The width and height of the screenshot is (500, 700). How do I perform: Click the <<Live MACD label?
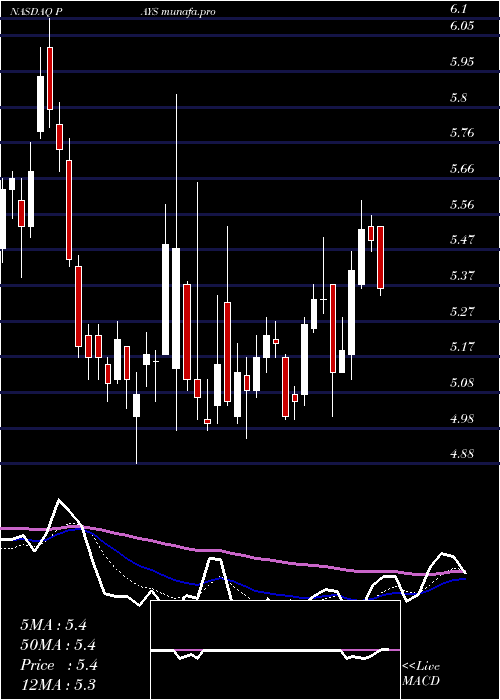coord(421,674)
